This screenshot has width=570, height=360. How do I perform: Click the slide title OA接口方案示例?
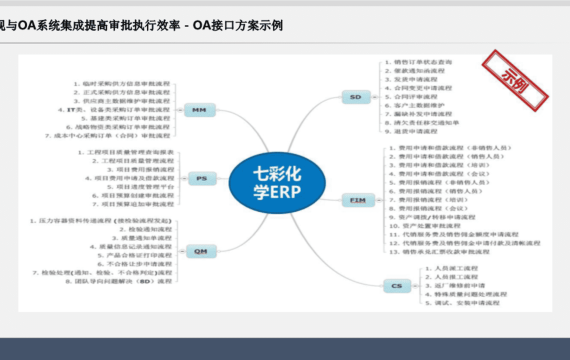tap(238, 25)
